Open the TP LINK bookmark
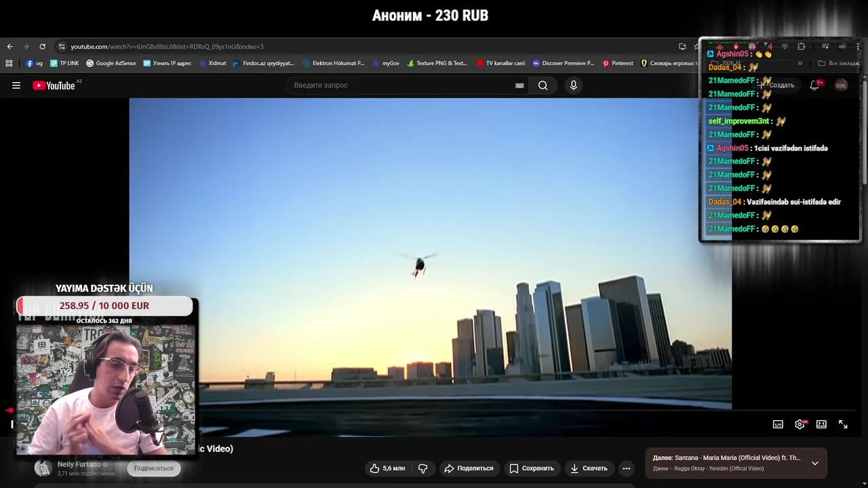This screenshot has height=488, width=868. tap(64, 63)
